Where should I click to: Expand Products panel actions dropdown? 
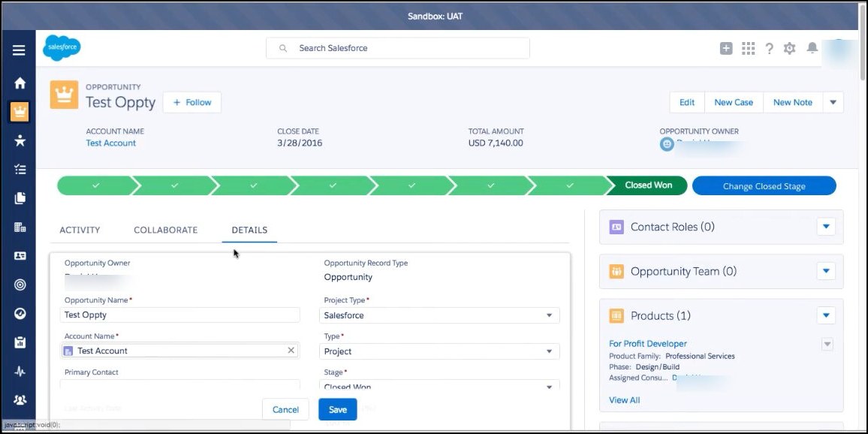(x=826, y=315)
